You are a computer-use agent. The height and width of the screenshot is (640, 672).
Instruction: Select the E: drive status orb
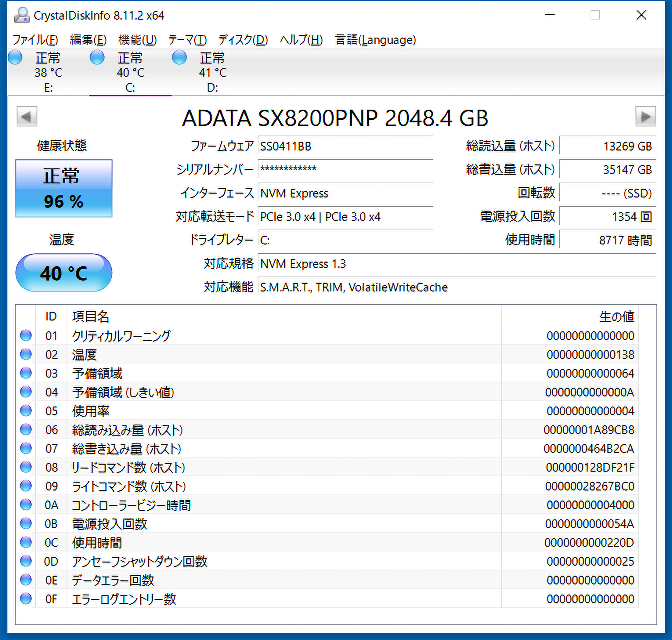(x=15, y=57)
